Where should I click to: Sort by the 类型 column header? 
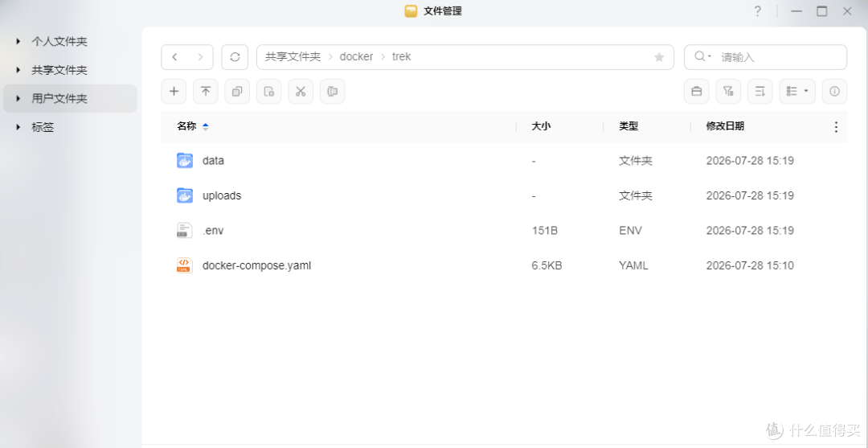tap(628, 126)
